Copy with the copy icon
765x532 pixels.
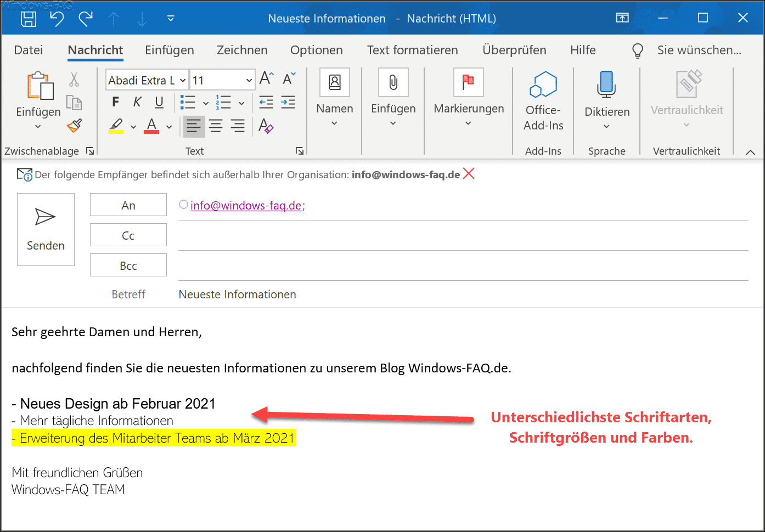74,103
